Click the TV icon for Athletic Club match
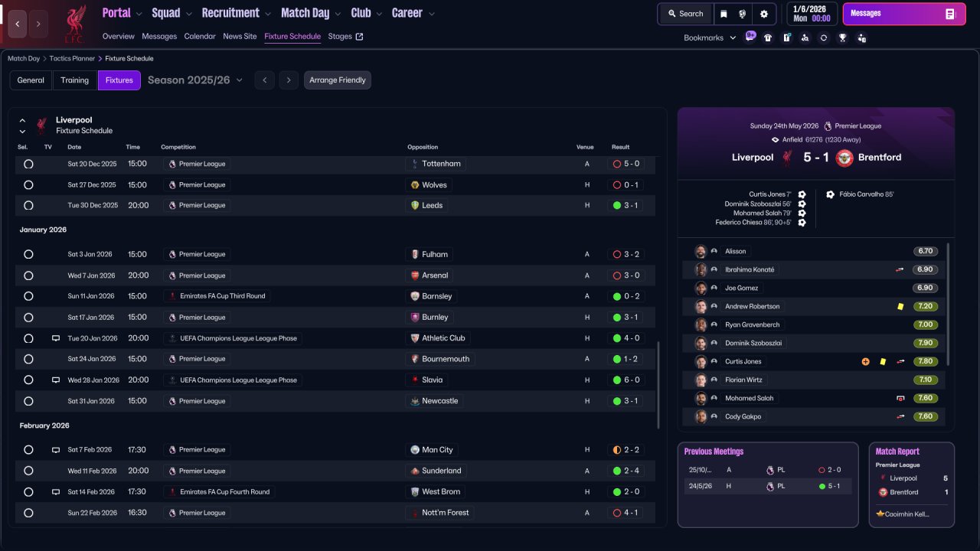Viewport: 980px width, 551px height. point(56,338)
